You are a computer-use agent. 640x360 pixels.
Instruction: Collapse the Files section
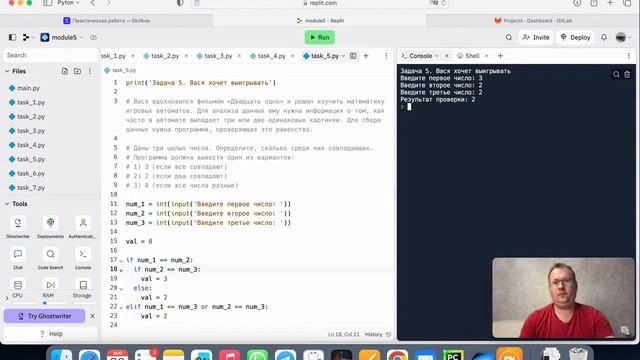click(x=7, y=71)
